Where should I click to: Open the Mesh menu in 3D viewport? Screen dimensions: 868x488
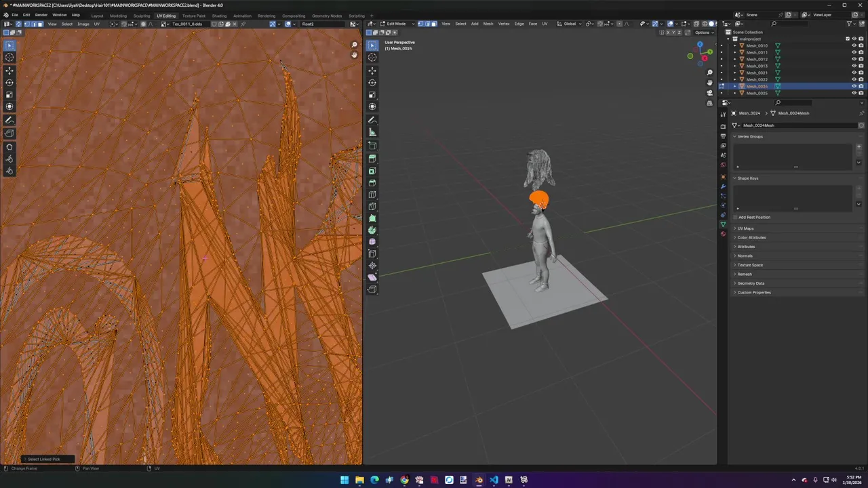pyautogui.click(x=488, y=24)
